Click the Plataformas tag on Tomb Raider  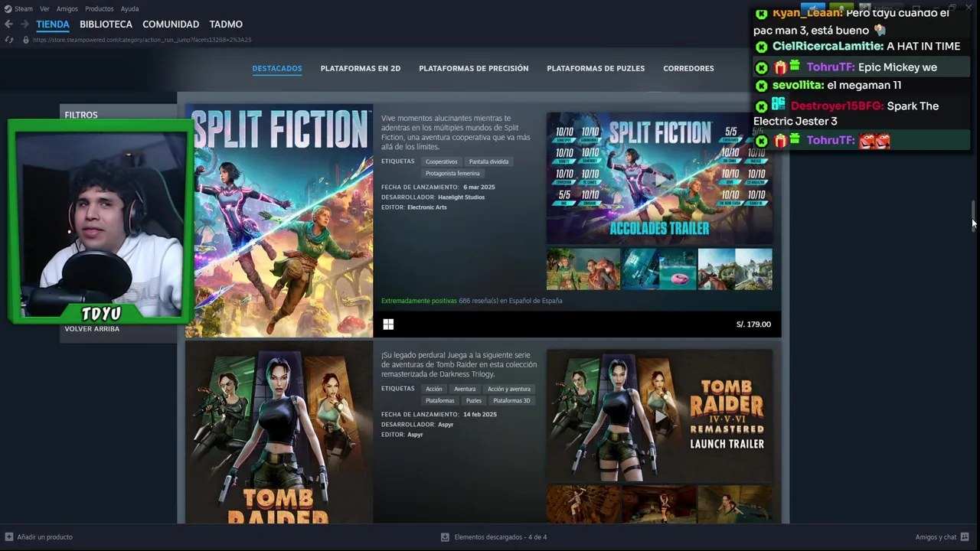pyautogui.click(x=440, y=400)
